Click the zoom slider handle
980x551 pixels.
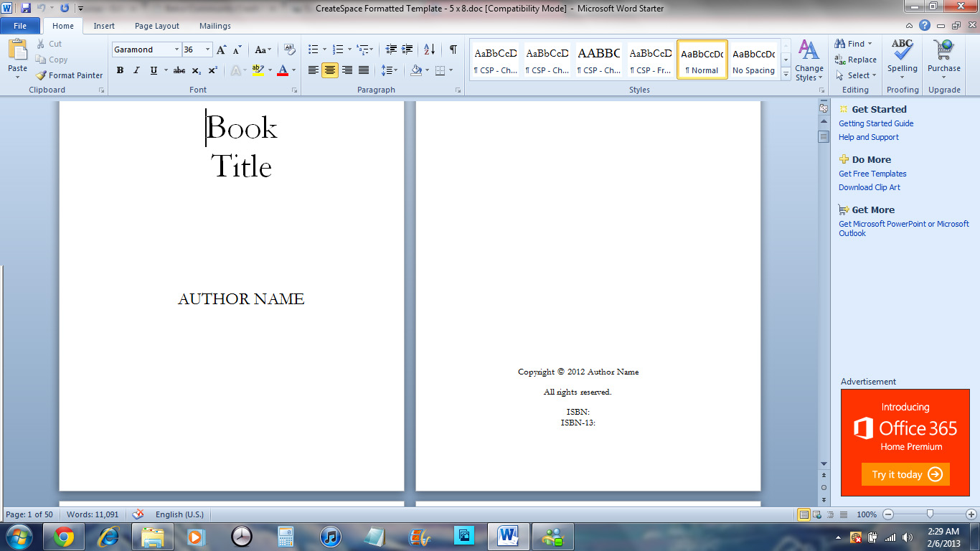tap(930, 514)
